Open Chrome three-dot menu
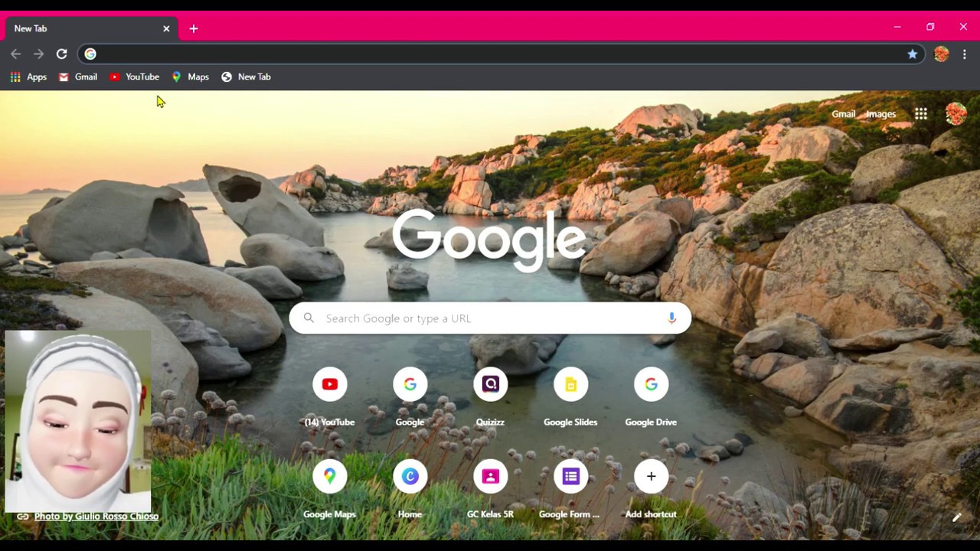Screen dimensions: 980x551 965,54
